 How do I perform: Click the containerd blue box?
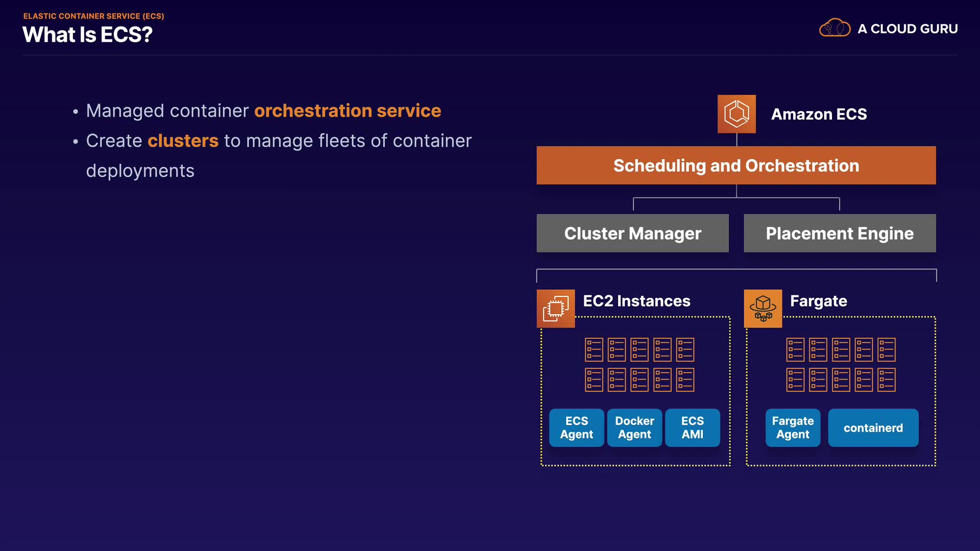873,428
